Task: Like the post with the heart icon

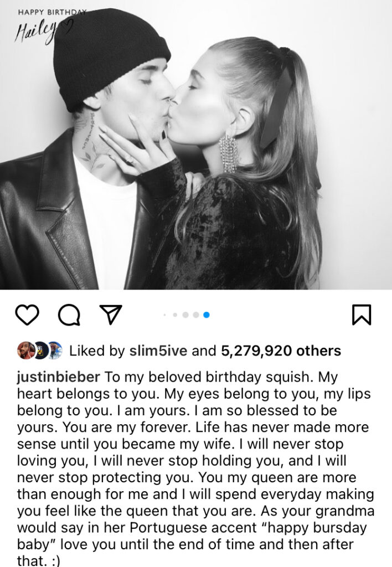Action: tap(27, 315)
